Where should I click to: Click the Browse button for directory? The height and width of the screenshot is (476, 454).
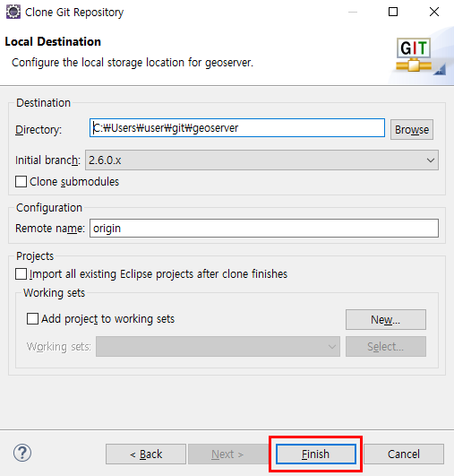click(412, 130)
